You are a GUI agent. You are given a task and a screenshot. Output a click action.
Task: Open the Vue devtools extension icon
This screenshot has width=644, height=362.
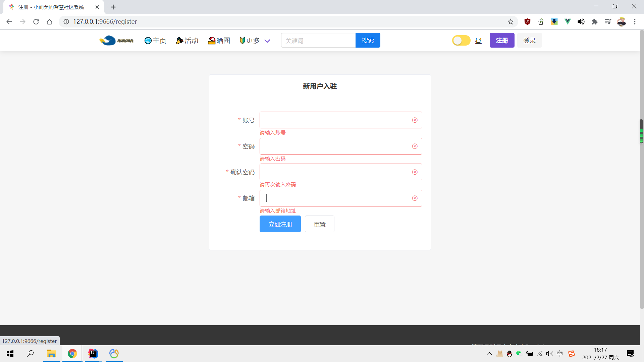tap(568, 22)
